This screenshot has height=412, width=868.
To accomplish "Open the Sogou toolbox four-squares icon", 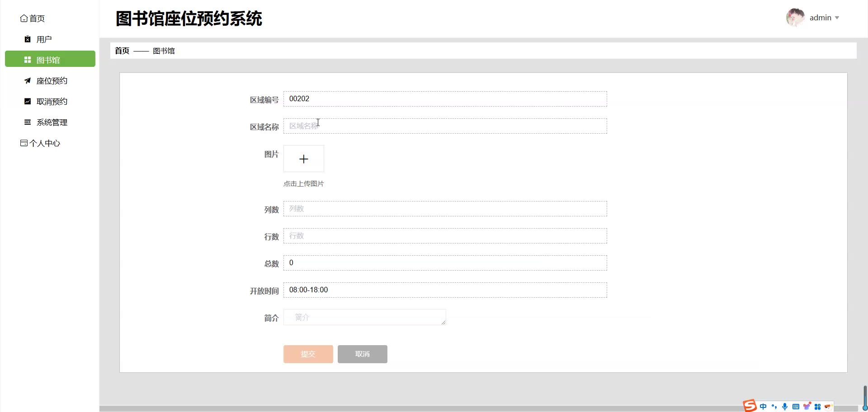I will pos(817,407).
